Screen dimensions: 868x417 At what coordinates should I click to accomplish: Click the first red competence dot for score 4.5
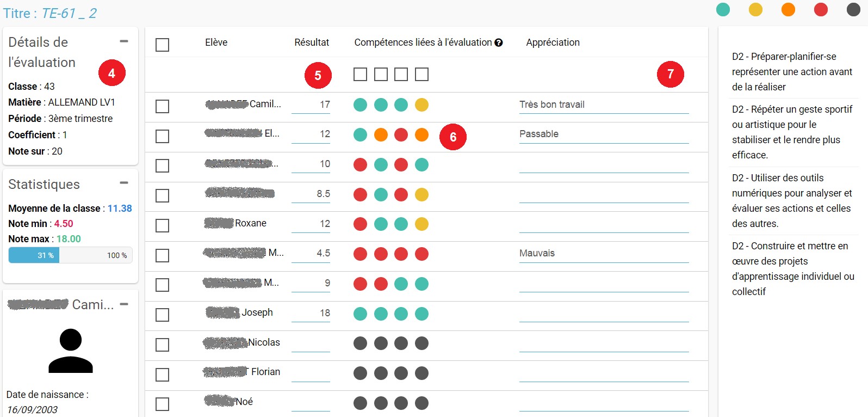[360, 254]
